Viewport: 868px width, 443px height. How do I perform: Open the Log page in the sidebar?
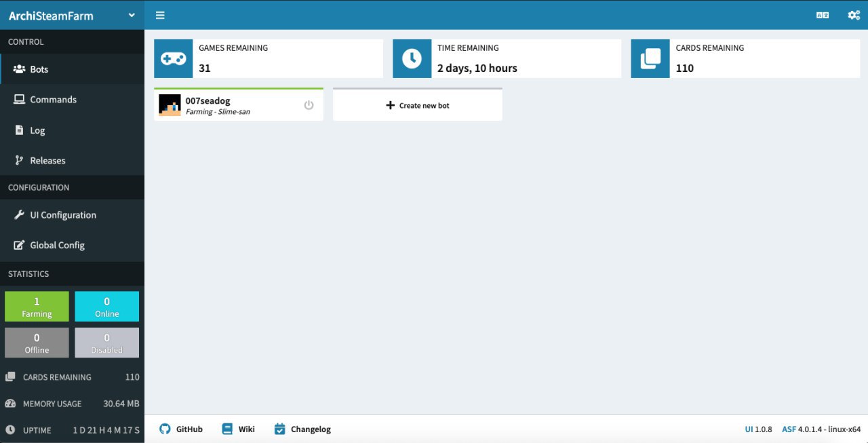tap(72, 130)
